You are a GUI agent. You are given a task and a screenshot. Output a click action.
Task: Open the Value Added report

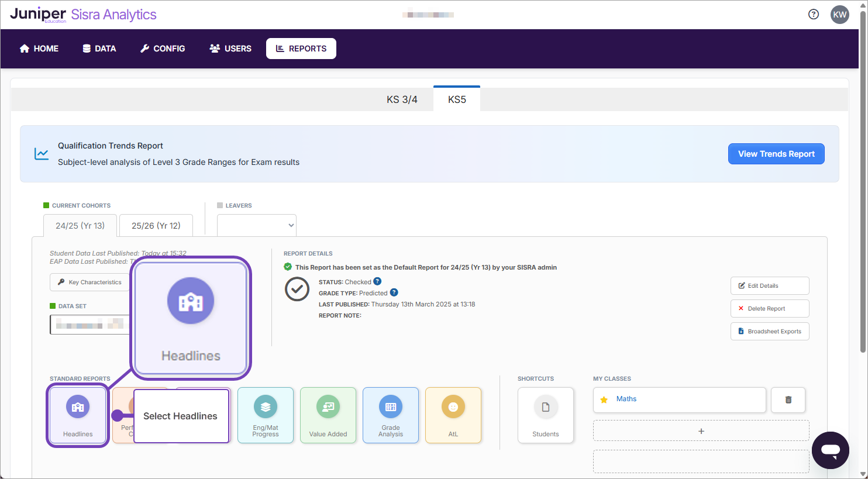tap(328, 415)
